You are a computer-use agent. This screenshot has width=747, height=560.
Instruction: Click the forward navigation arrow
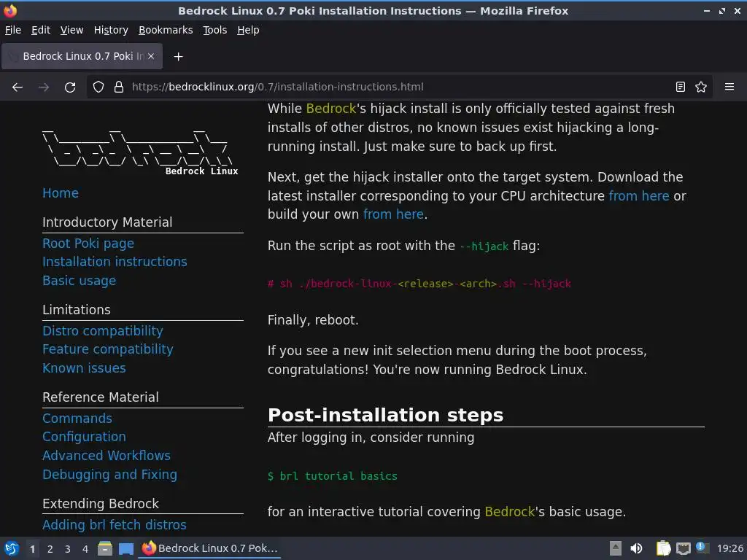pos(44,87)
